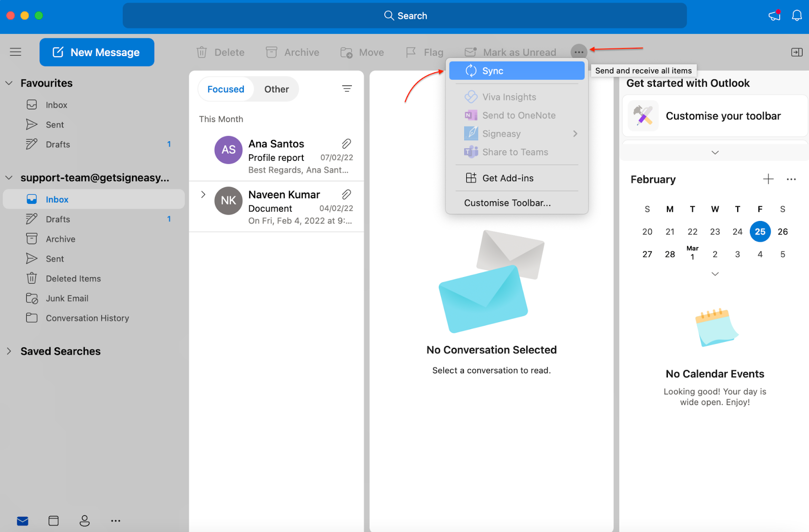Select Get Add-ins from the menu
This screenshot has height=532, width=809.
click(517, 178)
